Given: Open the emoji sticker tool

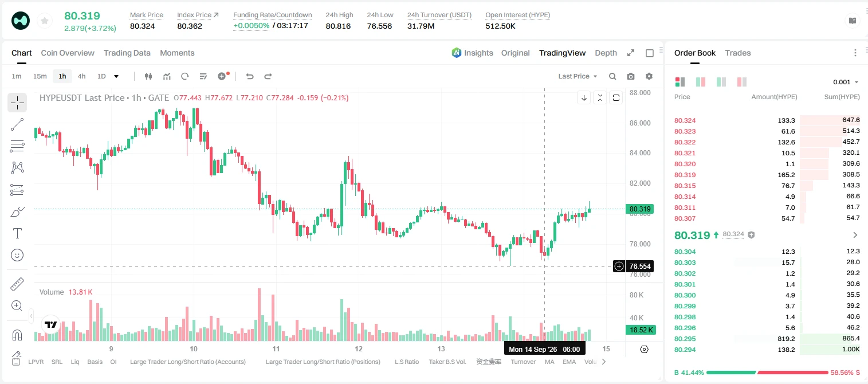Looking at the screenshot, I should [x=17, y=255].
